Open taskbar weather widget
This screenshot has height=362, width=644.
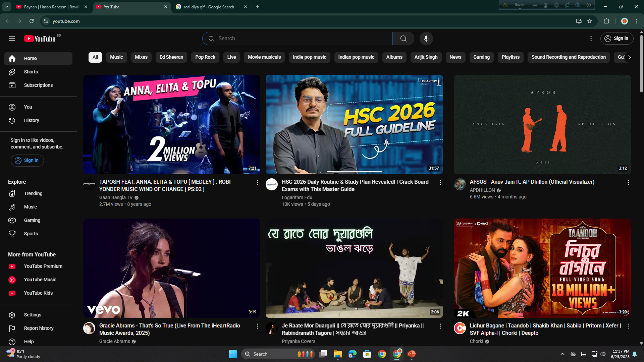coord(23,354)
